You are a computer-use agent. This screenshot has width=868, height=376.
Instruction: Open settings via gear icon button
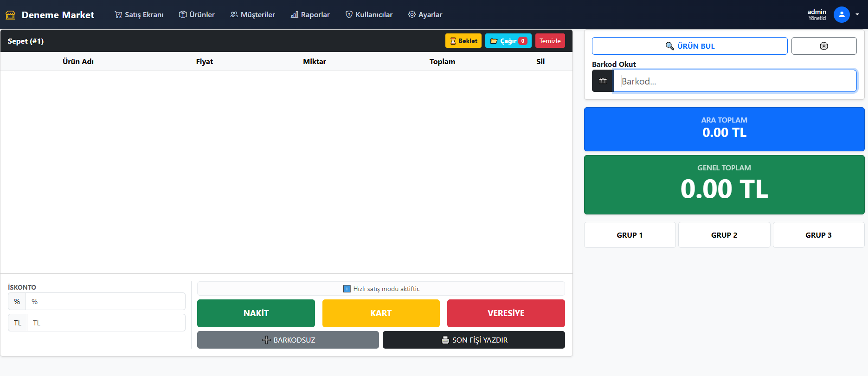coord(823,46)
